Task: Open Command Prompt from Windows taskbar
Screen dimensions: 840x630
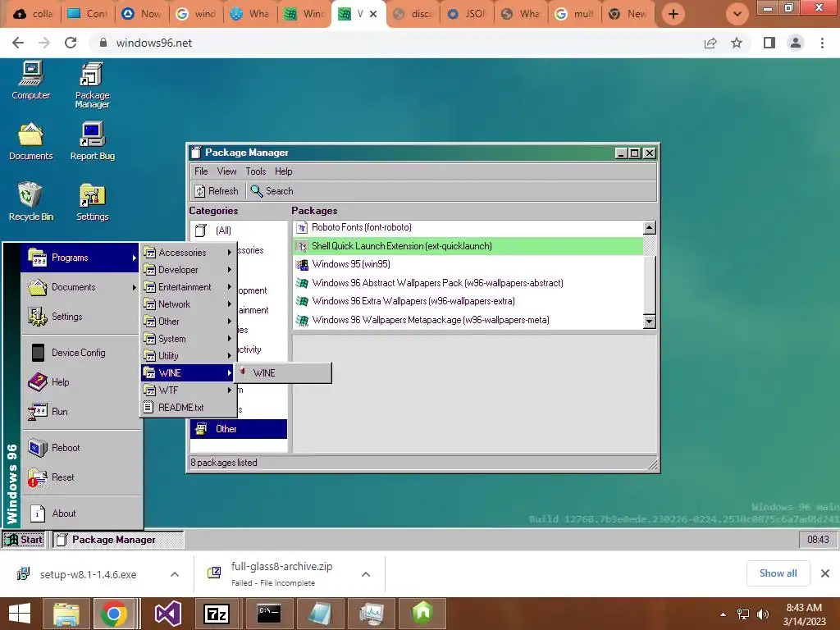Action: [269, 614]
